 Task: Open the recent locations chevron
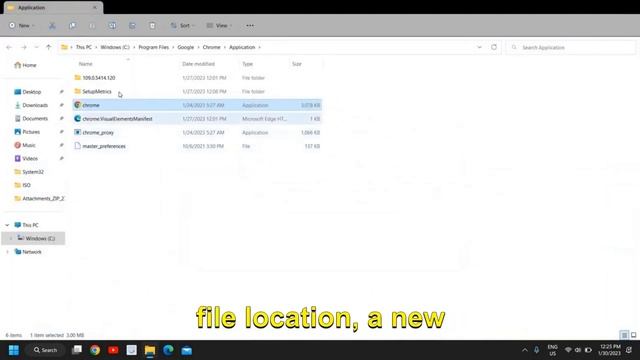tap(36, 47)
